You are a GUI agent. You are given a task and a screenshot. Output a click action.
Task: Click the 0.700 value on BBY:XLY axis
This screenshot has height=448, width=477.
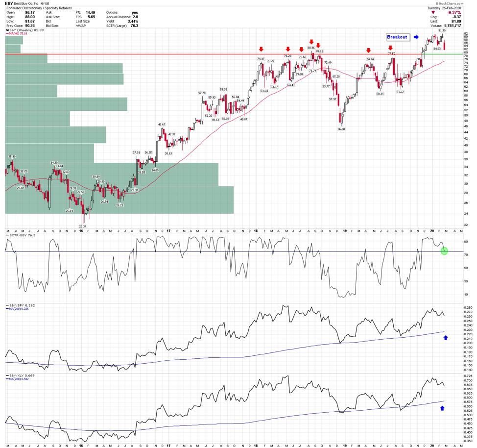click(x=469, y=380)
